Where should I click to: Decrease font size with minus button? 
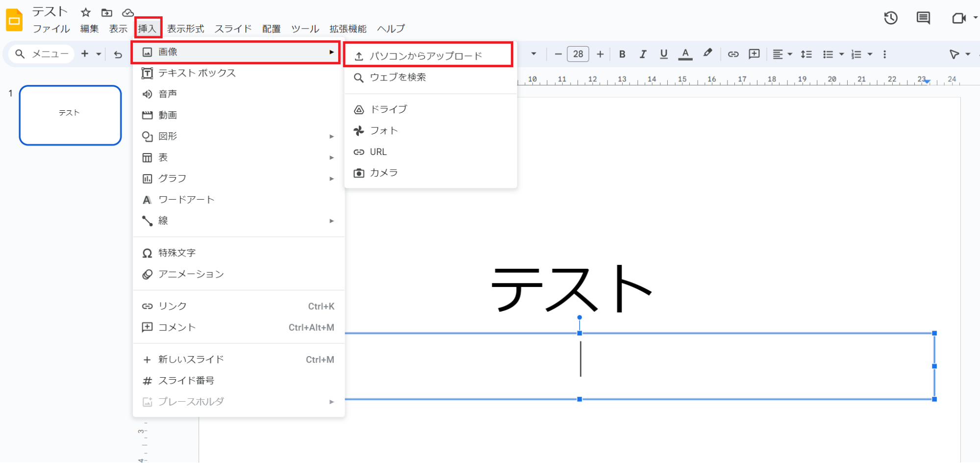(558, 54)
